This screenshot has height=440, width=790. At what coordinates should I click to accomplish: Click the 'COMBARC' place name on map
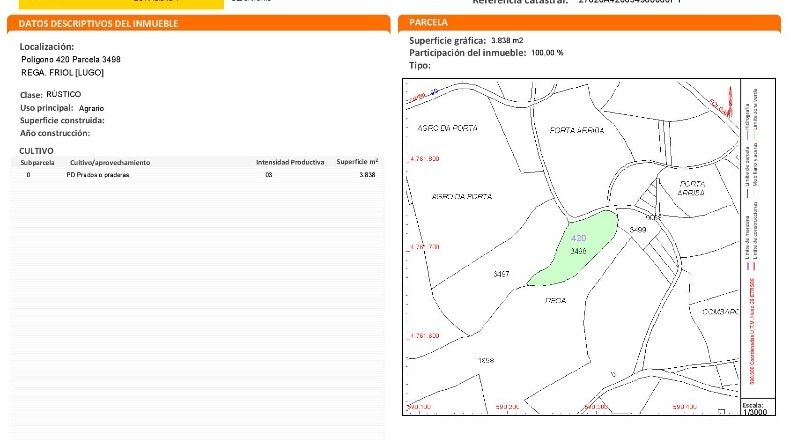(720, 312)
